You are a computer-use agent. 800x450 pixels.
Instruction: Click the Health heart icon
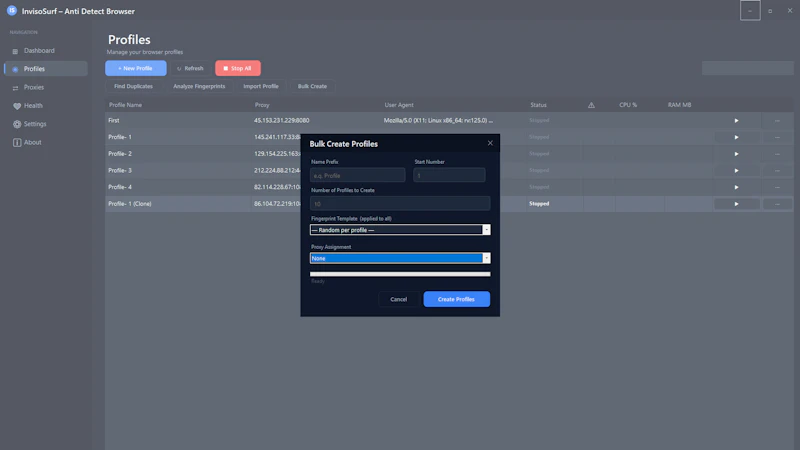pos(17,106)
